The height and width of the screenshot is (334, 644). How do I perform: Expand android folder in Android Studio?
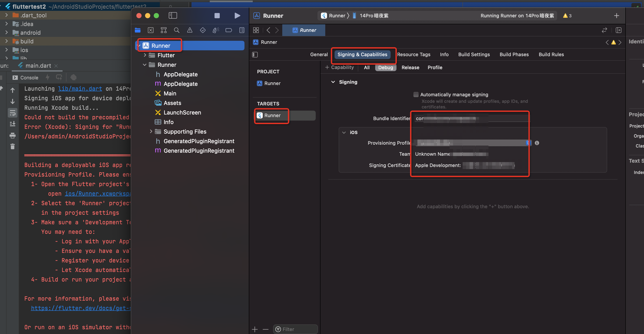point(7,33)
